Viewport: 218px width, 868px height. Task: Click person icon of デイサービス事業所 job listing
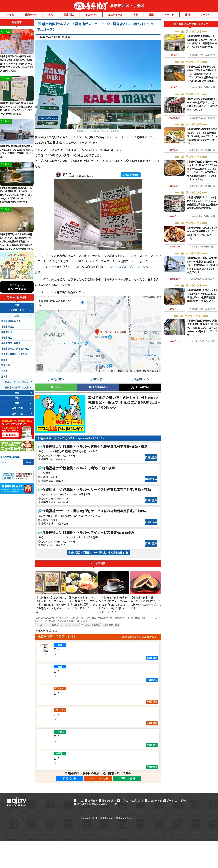pyautogui.click(x=40, y=532)
